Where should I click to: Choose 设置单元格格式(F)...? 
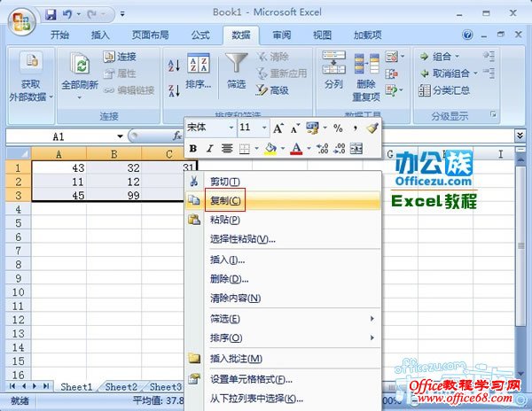coord(283,379)
